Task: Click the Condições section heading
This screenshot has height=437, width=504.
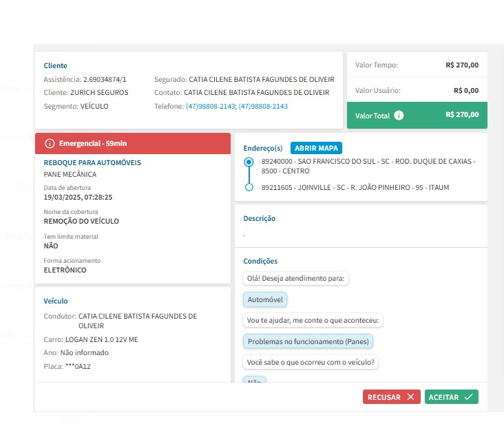Action: 260,261
